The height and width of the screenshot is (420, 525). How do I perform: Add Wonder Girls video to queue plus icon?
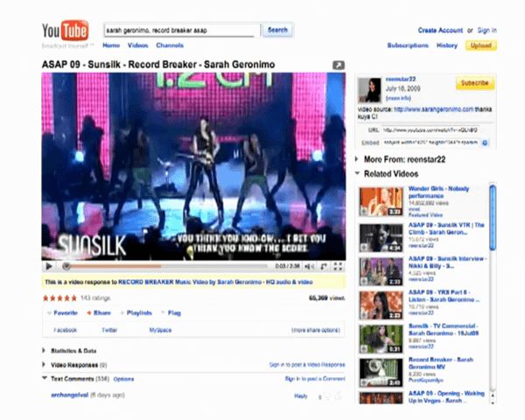364,212
